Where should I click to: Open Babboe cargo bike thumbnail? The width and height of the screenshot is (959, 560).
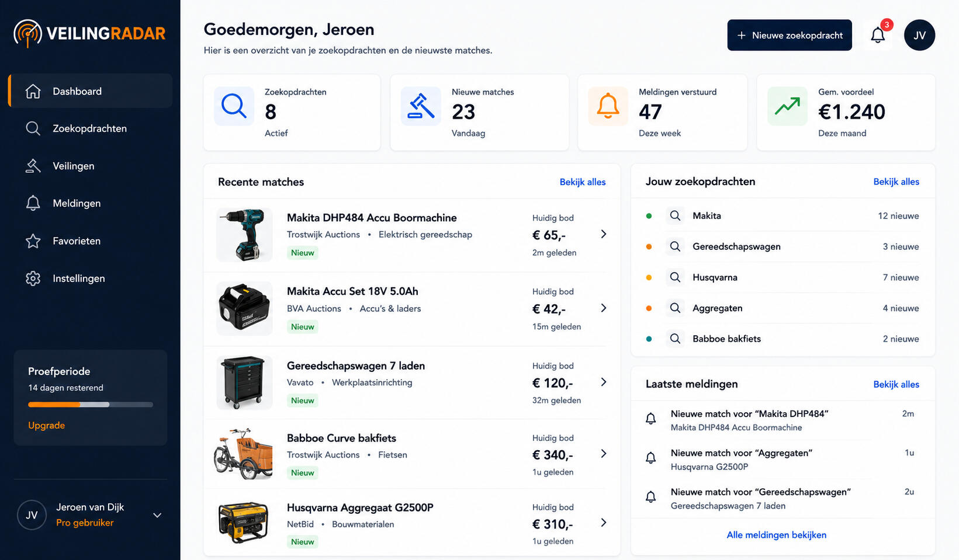[x=244, y=454]
